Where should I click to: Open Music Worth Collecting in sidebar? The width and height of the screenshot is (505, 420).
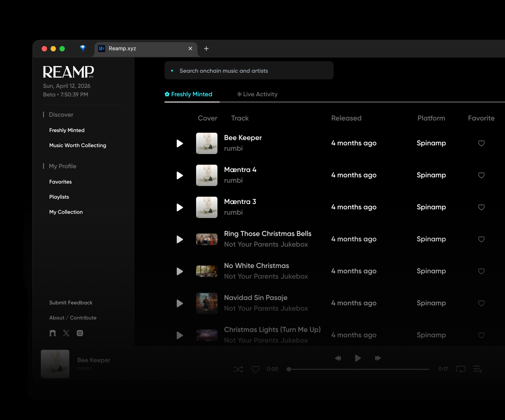pos(77,145)
